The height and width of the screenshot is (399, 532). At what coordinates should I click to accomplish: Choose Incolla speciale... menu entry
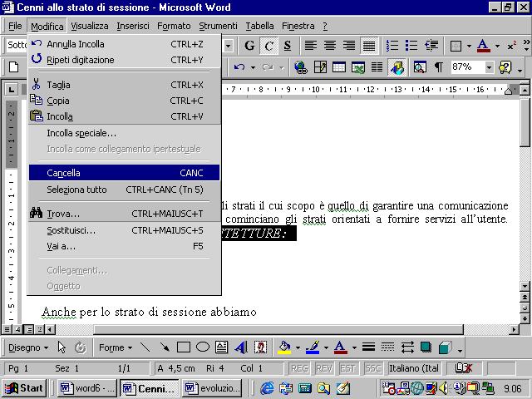(124, 133)
